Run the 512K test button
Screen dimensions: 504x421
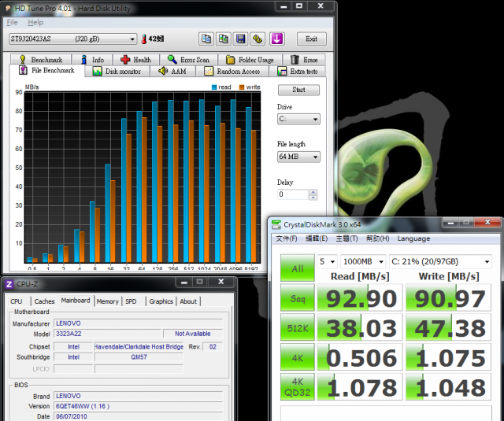298,328
